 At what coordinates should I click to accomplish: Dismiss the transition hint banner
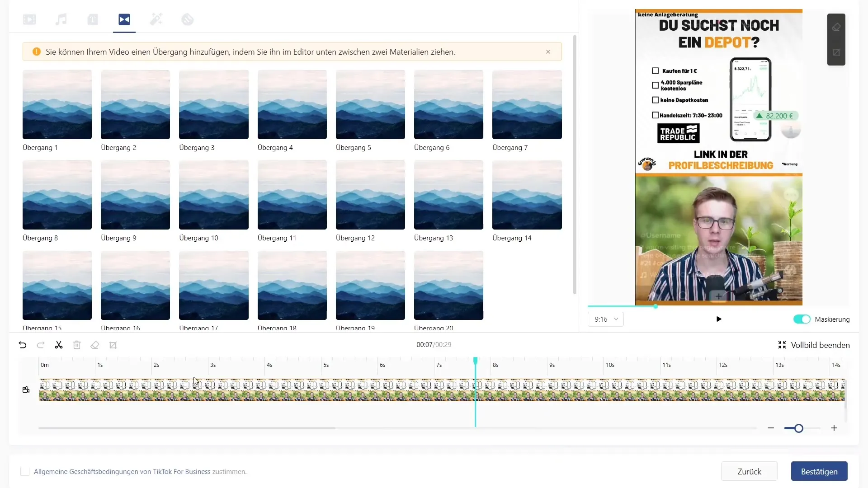pos(548,52)
